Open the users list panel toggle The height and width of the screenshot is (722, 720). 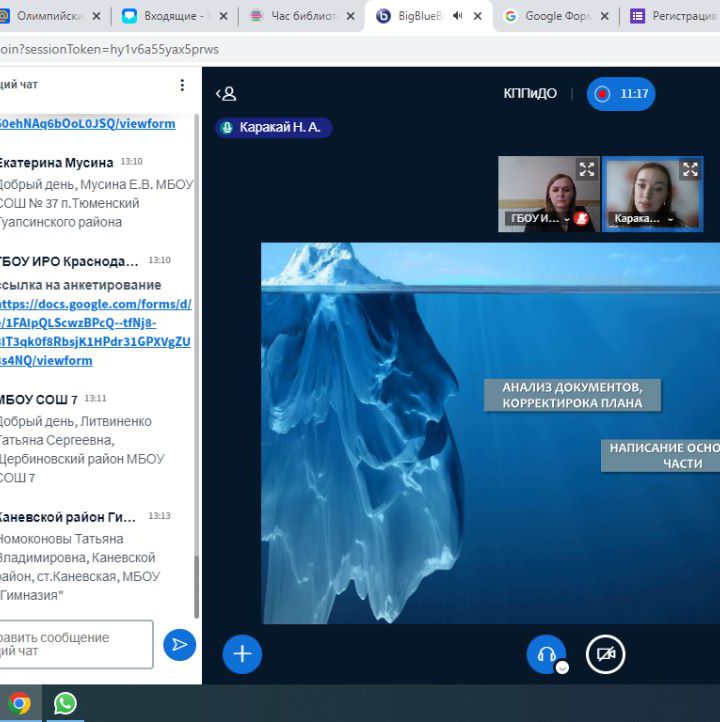pos(226,94)
